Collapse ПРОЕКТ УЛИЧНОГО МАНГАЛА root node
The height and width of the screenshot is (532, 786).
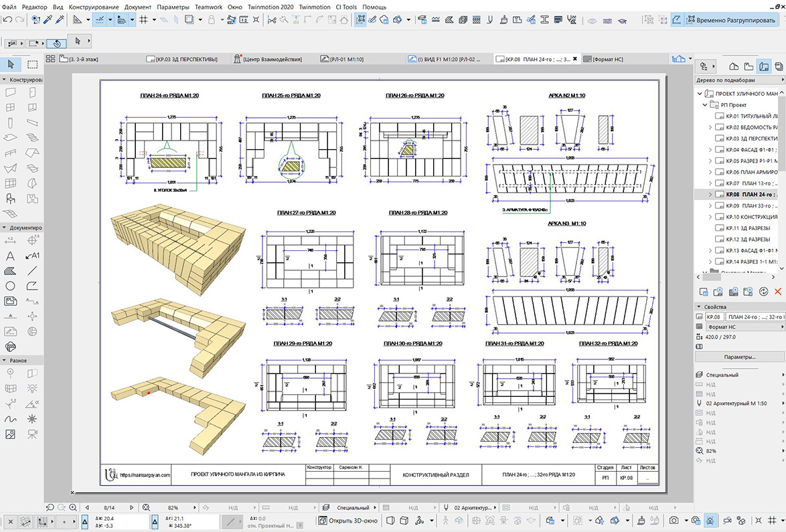click(699, 93)
